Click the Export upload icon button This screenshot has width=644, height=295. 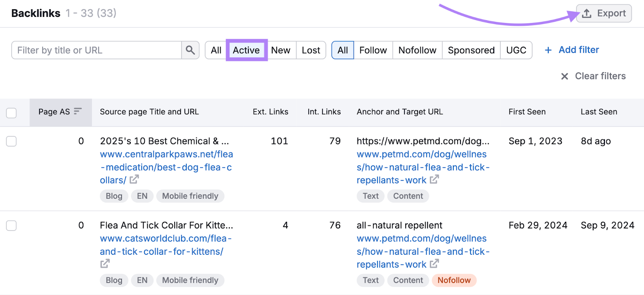tap(587, 14)
